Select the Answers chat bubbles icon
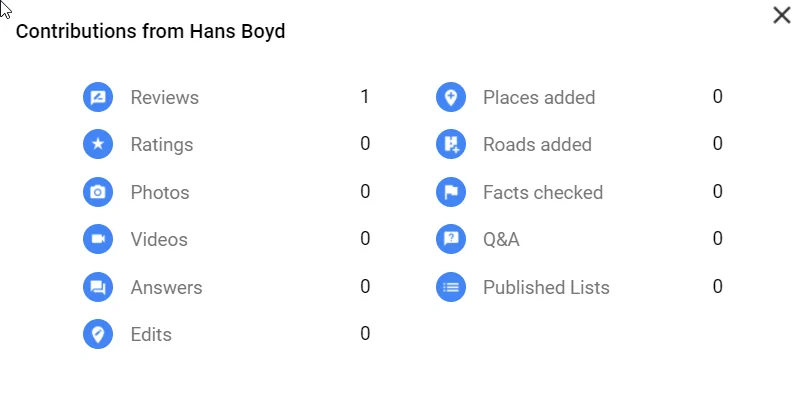 98,287
